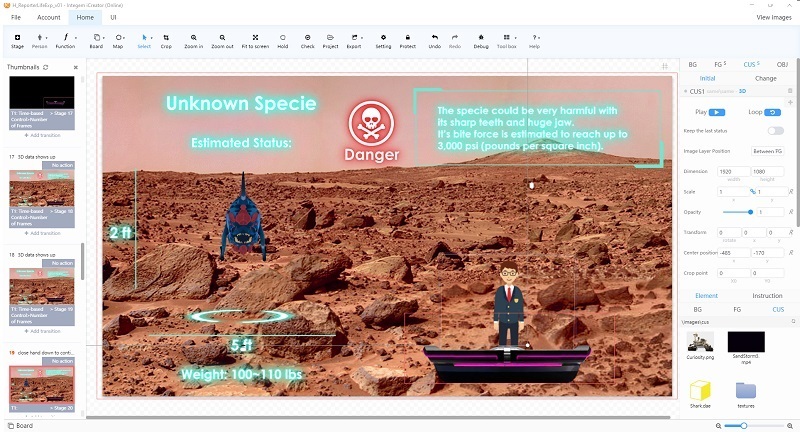Open the Export dropdown arrow
The image size is (800, 432).
pos(362,38)
